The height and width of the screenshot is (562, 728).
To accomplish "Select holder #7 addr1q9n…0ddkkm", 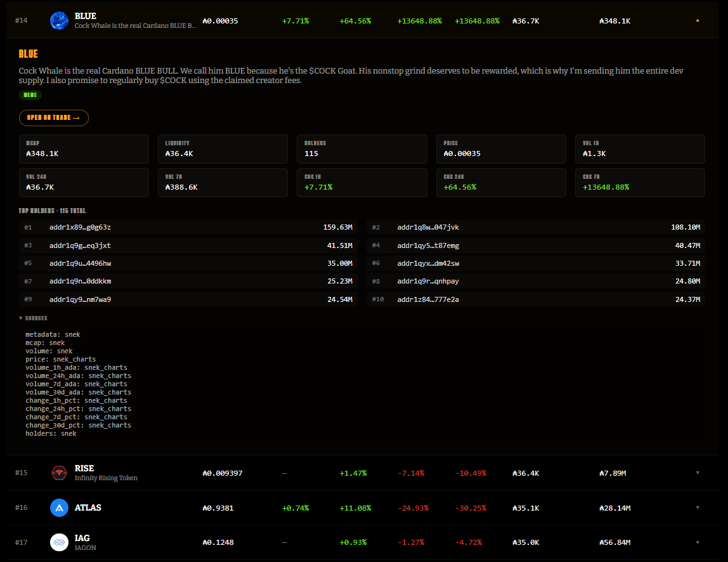I will [x=188, y=281].
